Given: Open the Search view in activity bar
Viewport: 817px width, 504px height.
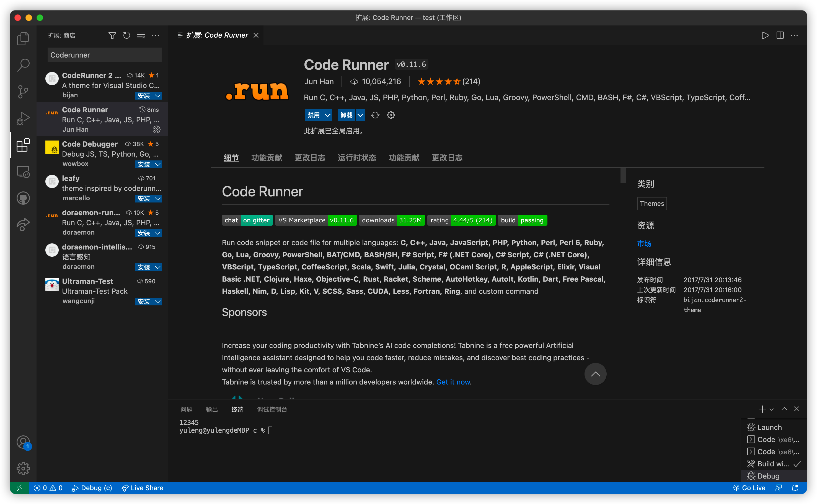Looking at the screenshot, I should [23, 65].
